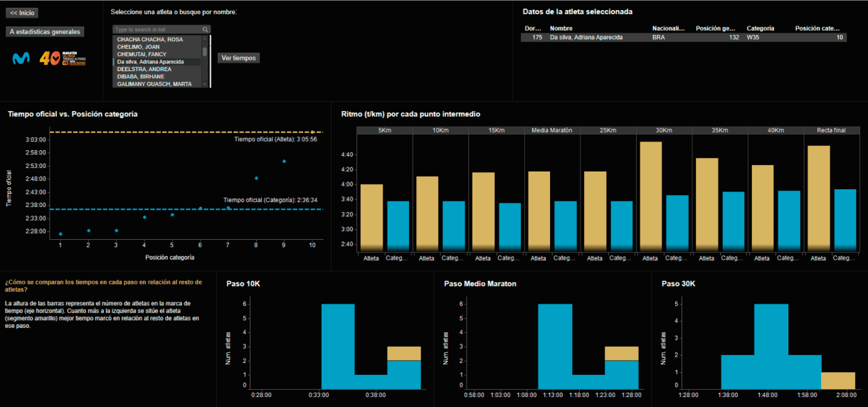Click the Maratón Valencia 40 logo

coord(63,58)
